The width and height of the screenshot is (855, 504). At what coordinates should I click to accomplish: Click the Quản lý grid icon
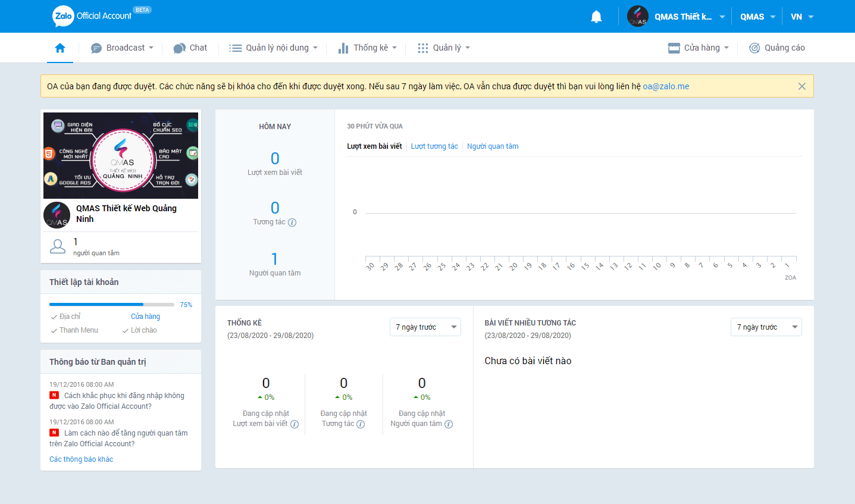tap(423, 48)
